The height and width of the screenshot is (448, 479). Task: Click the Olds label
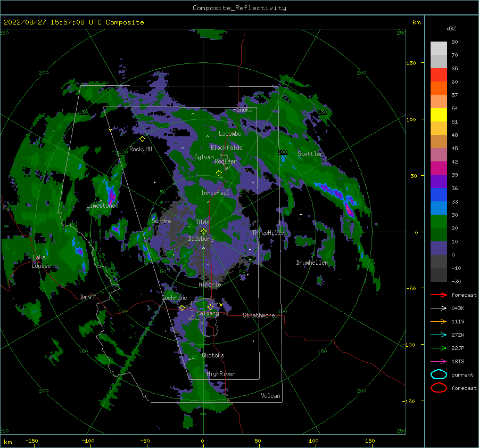[203, 222]
